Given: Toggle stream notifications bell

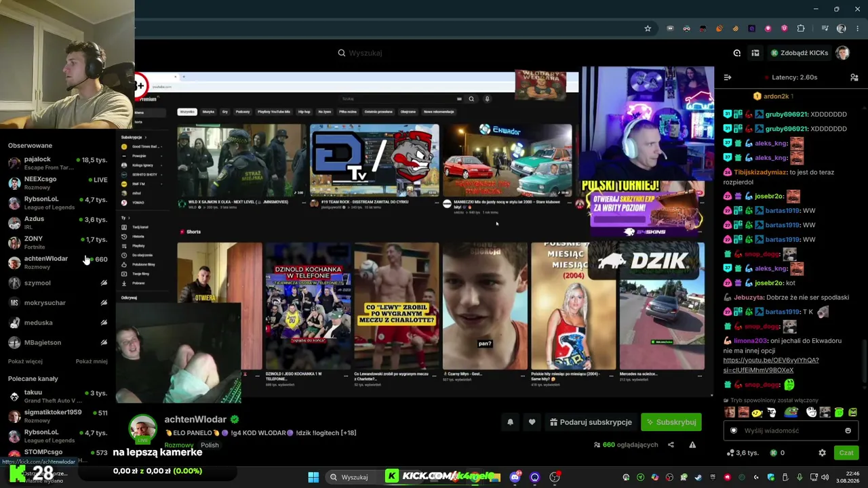Looking at the screenshot, I should (510, 422).
